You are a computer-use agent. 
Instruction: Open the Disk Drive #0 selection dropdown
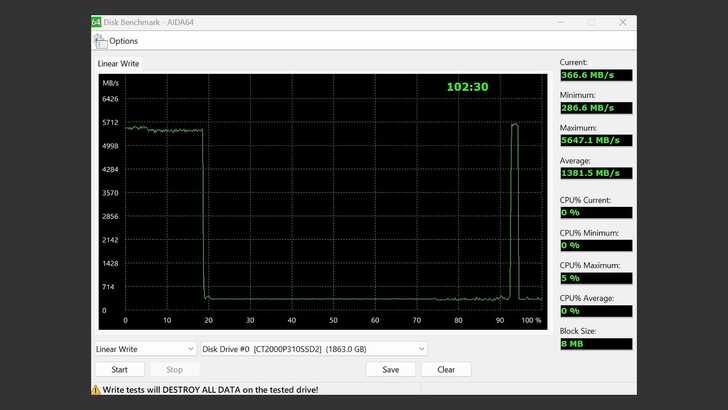(x=314, y=349)
